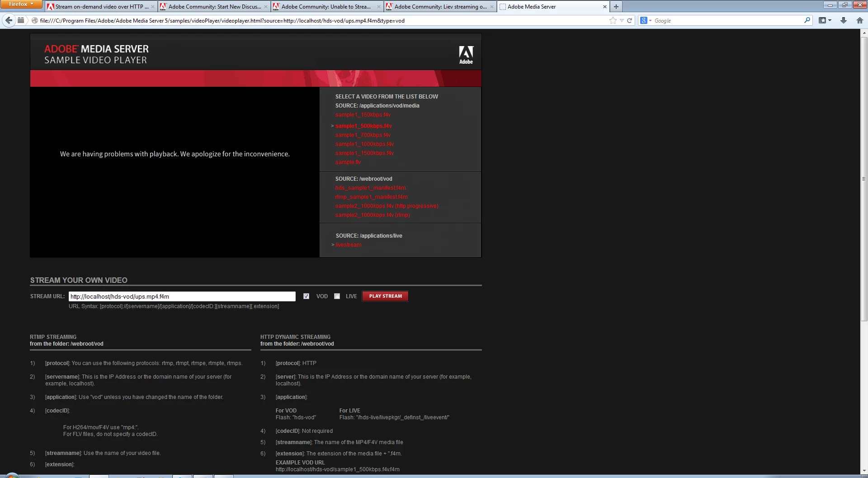Reload the page with the refresh icon
This screenshot has width=868, height=478.
tap(629, 20)
